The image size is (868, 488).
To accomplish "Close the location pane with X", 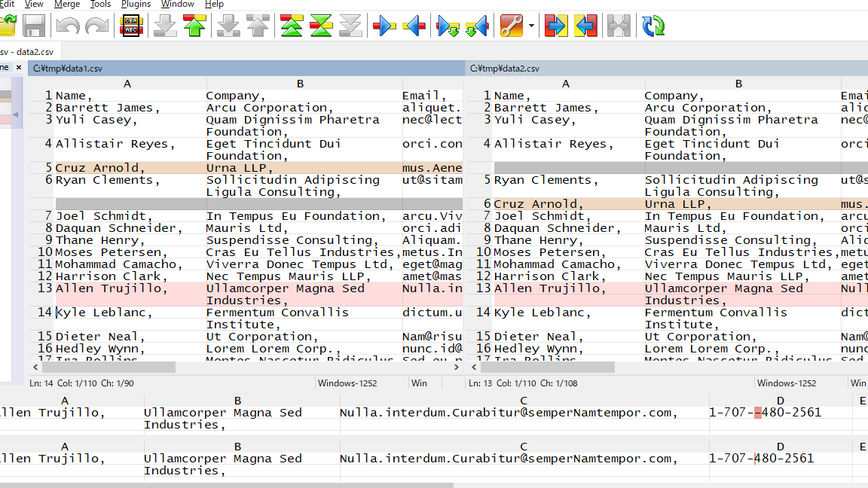I will click(19, 68).
